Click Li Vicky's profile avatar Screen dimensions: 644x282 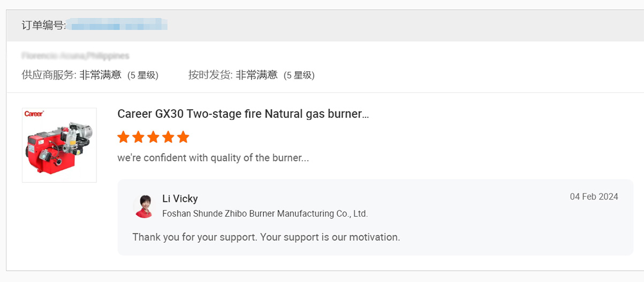coord(144,206)
